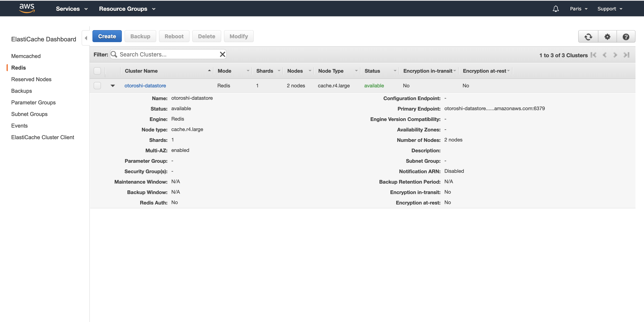The width and height of the screenshot is (644, 322).
Task: Open the Paris region dropdown
Action: pyautogui.click(x=578, y=9)
